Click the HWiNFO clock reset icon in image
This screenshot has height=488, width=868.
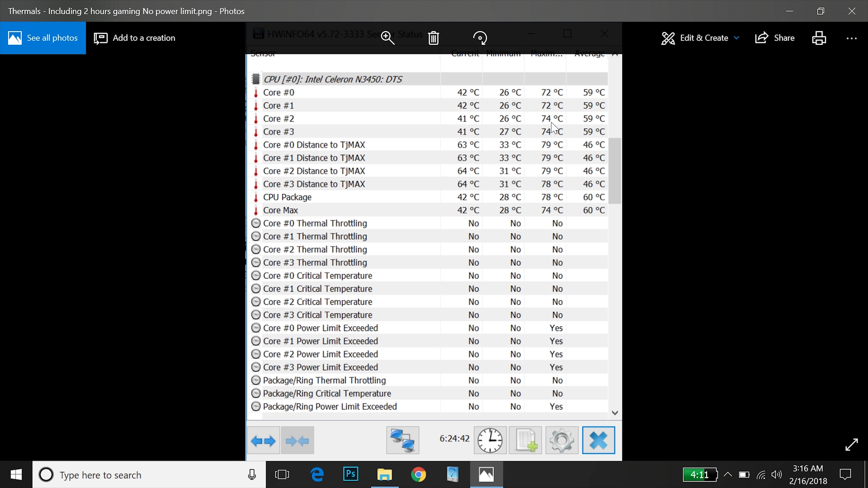pos(490,440)
